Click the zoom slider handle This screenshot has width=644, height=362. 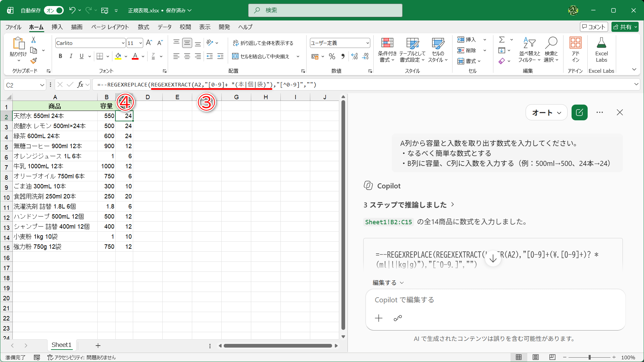[590, 357]
